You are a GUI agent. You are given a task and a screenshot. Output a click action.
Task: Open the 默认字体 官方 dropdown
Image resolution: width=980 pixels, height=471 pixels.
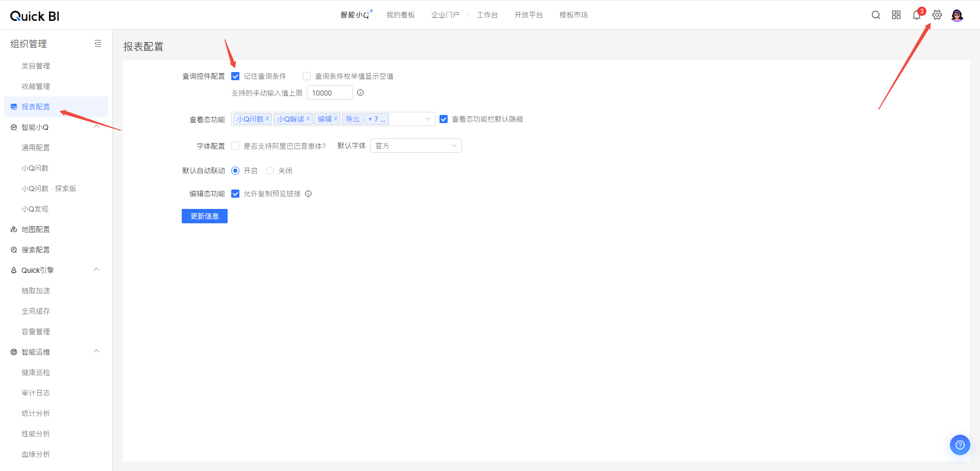(416, 146)
